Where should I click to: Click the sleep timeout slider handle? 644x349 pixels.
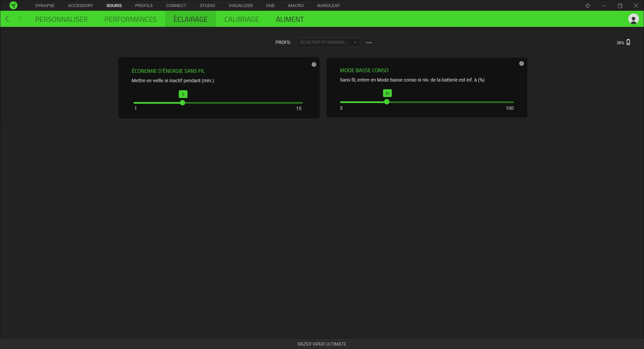tap(182, 103)
